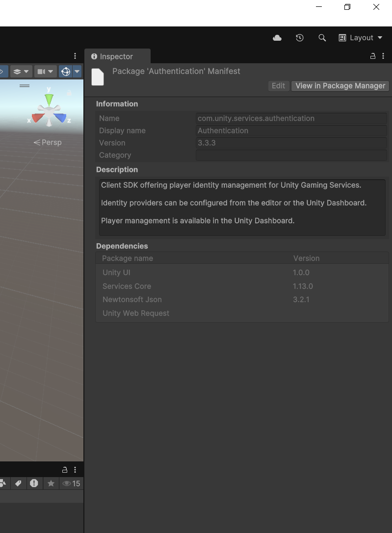392x533 pixels.
Task: Search by label tag icon
Action: 18,483
